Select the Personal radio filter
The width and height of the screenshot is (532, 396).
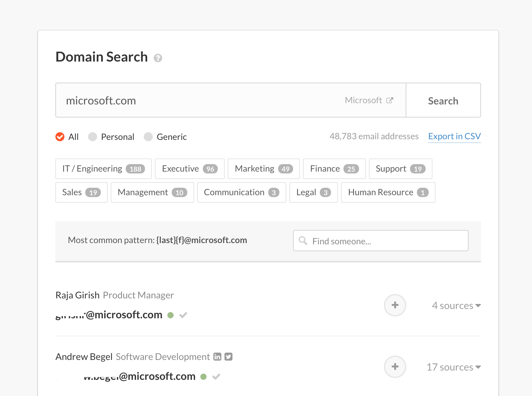click(93, 137)
